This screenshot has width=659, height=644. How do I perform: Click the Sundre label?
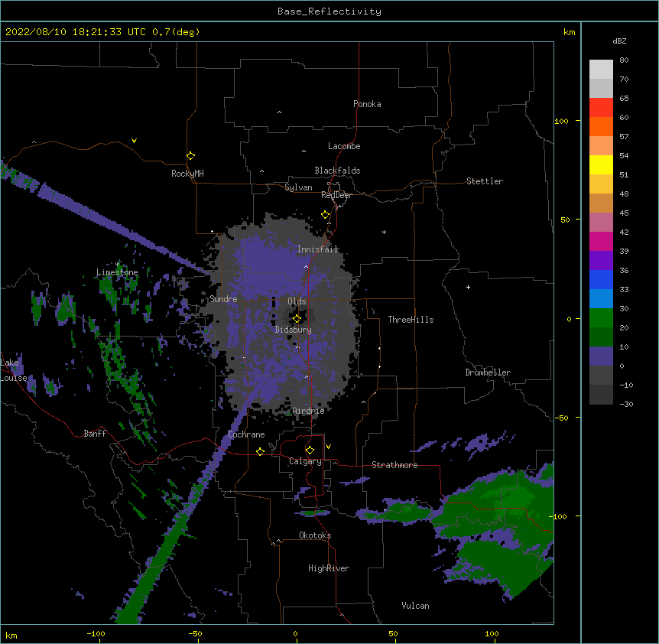coord(223,299)
